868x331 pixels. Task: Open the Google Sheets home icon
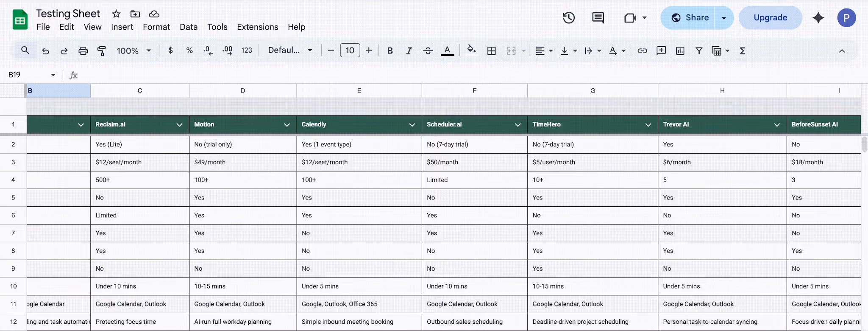pos(20,20)
